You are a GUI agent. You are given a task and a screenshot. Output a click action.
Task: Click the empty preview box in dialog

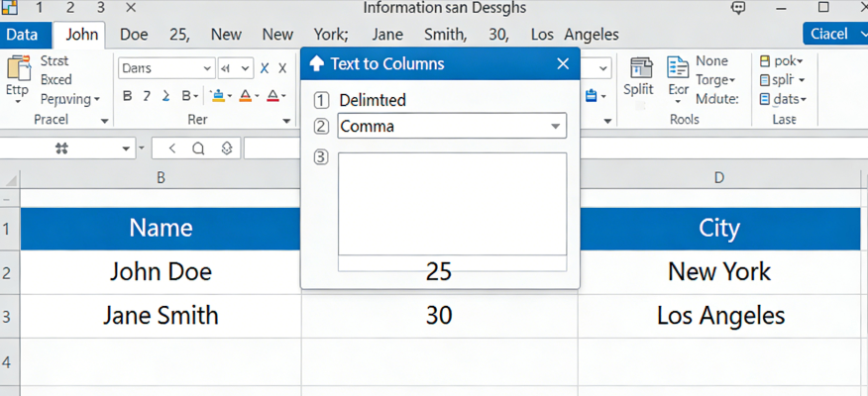pyautogui.click(x=452, y=204)
